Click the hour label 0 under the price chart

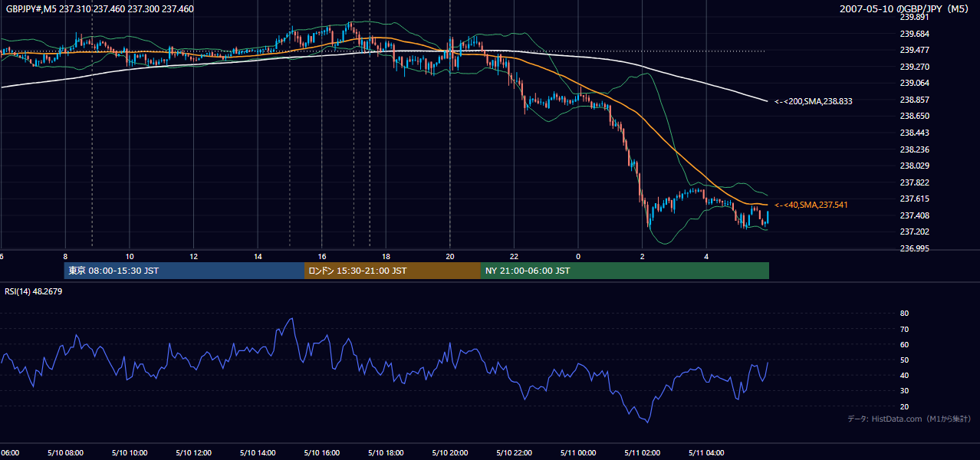[578, 257]
